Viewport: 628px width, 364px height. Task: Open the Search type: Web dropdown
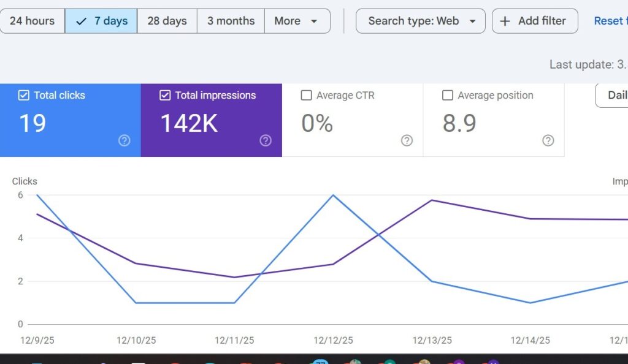(420, 21)
